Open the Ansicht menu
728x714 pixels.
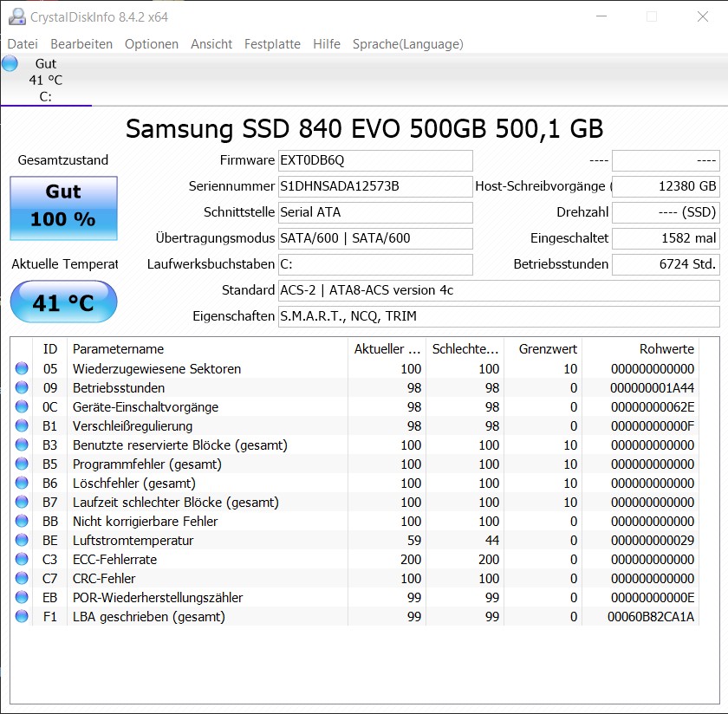pyautogui.click(x=211, y=43)
